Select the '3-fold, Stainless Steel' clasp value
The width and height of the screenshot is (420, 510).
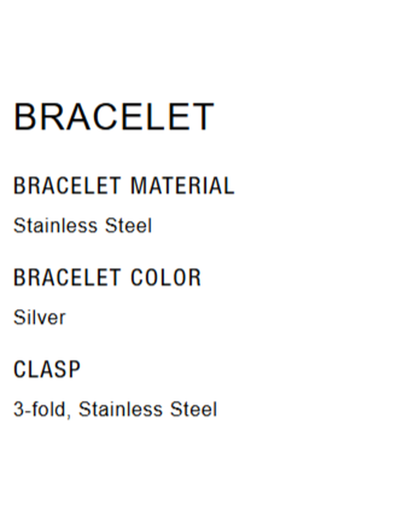(x=115, y=409)
